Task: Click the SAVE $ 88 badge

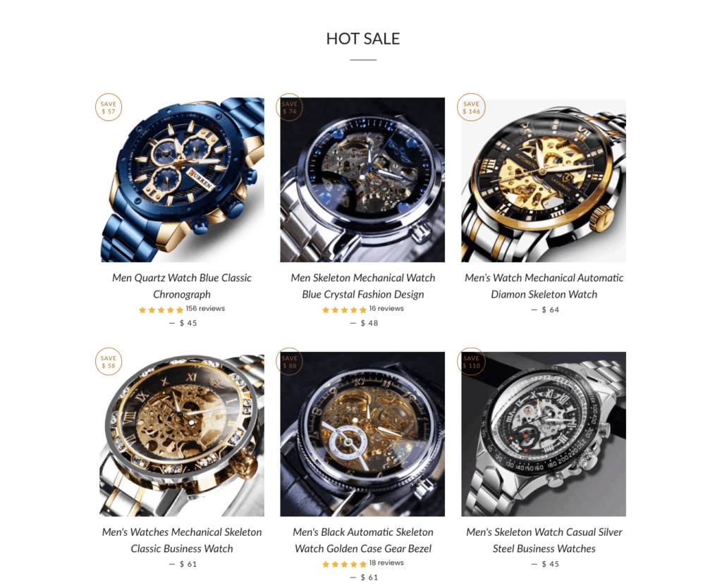Action: [289, 362]
